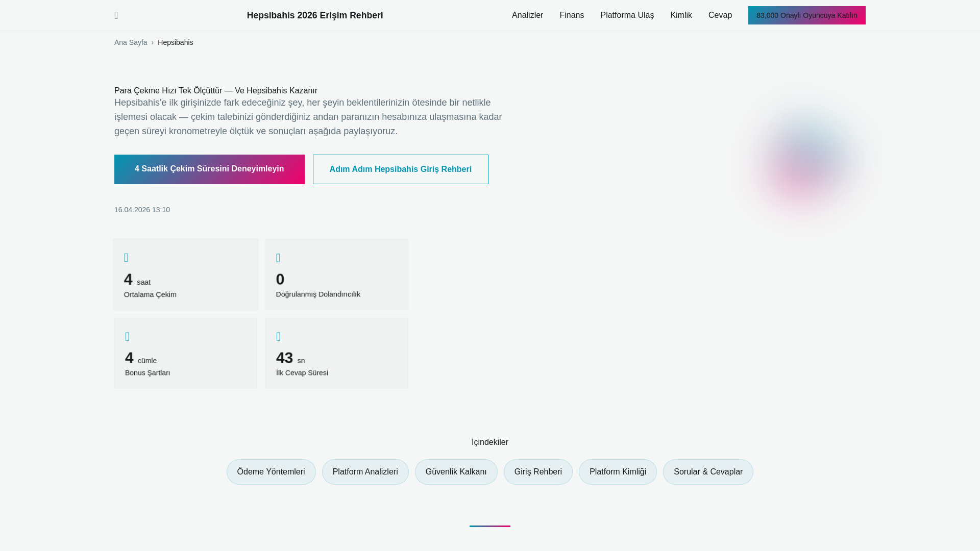The image size is (980, 551).
Task: Click 4 Saatlik Çekim Süresini Deneyimleyin button
Action: (x=209, y=169)
